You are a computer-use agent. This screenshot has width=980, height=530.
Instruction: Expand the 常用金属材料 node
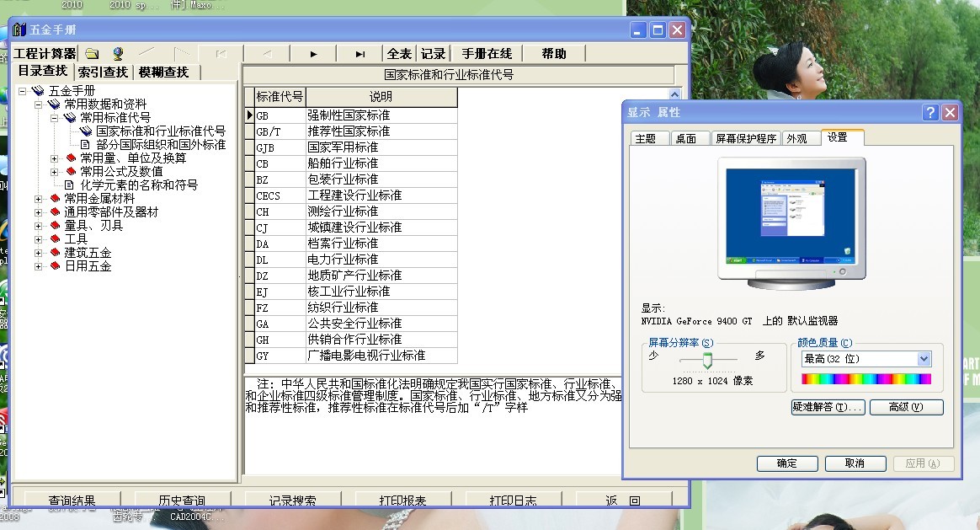tap(38, 199)
